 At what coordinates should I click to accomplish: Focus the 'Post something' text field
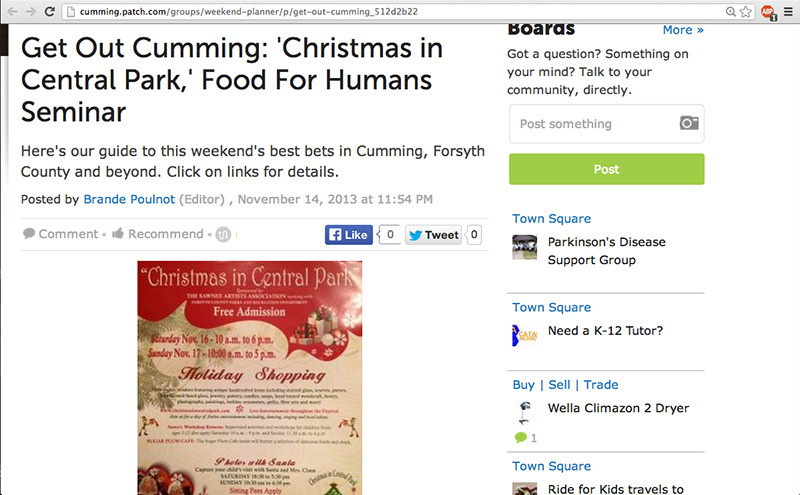(590, 124)
